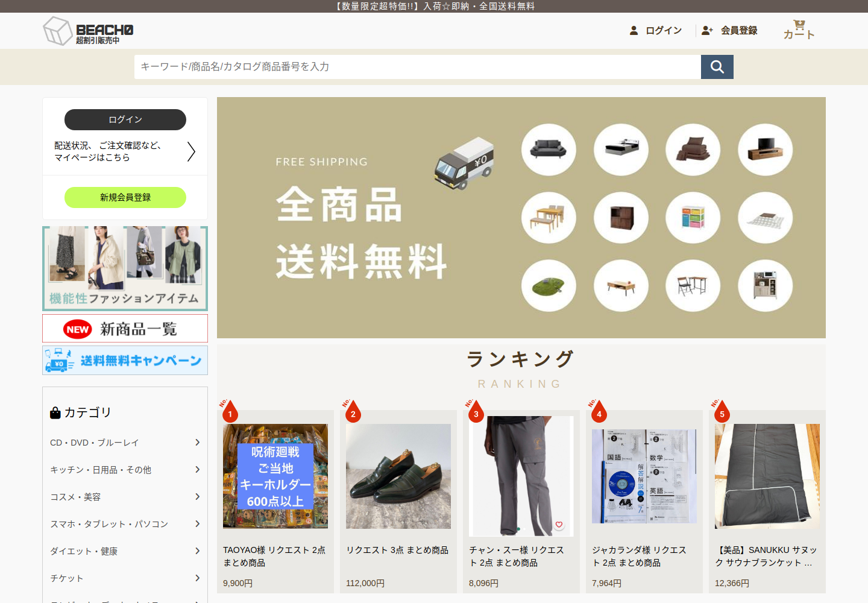This screenshot has height=603, width=868.
Task: Open 会員登録 in the top header
Action: point(729,30)
